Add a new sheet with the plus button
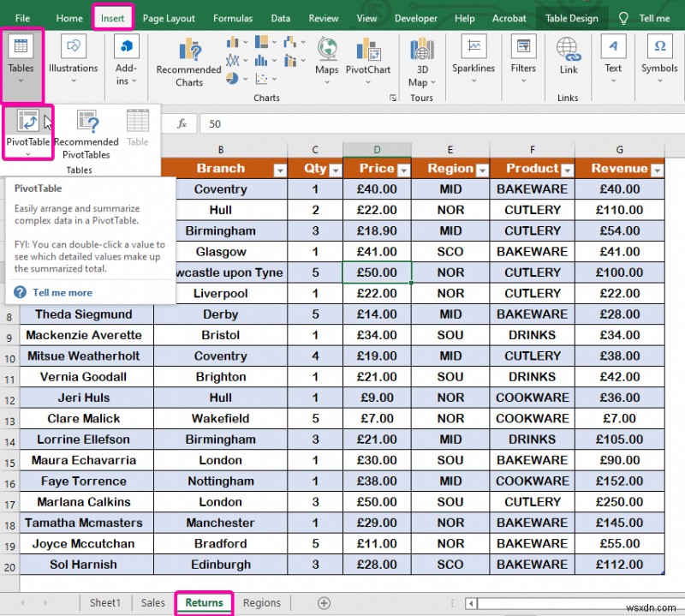The height and width of the screenshot is (616, 685). point(324,602)
